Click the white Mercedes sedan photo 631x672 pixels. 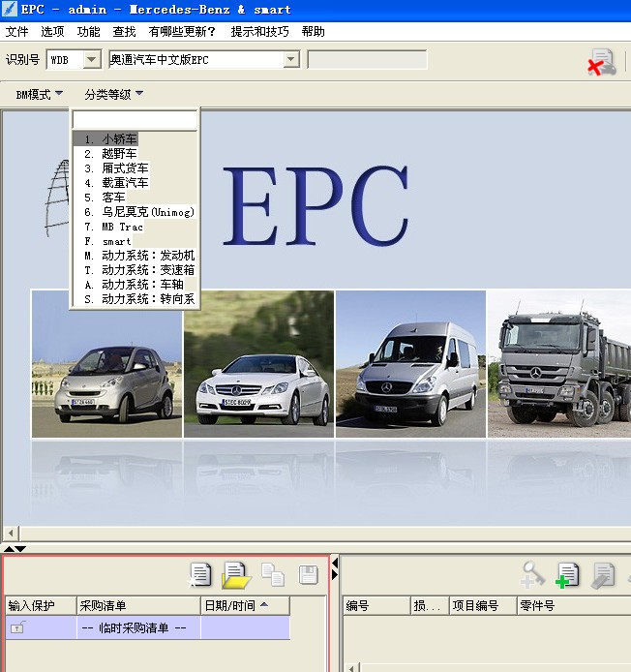click(258, 364)
